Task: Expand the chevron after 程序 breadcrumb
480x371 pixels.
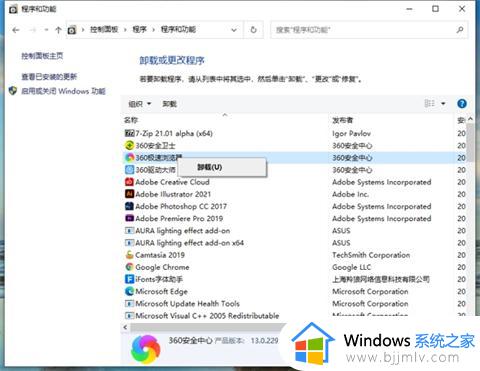Action: [153, 30]
